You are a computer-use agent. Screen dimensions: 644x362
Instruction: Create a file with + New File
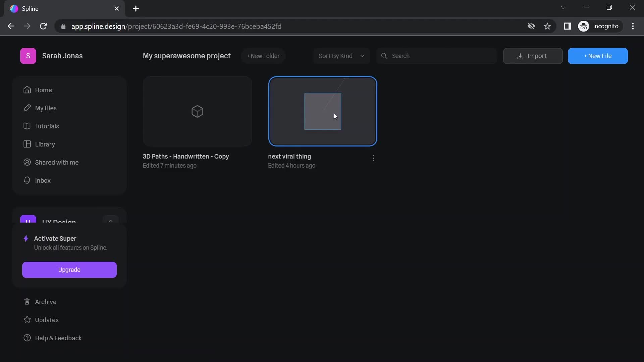[598, 56]
